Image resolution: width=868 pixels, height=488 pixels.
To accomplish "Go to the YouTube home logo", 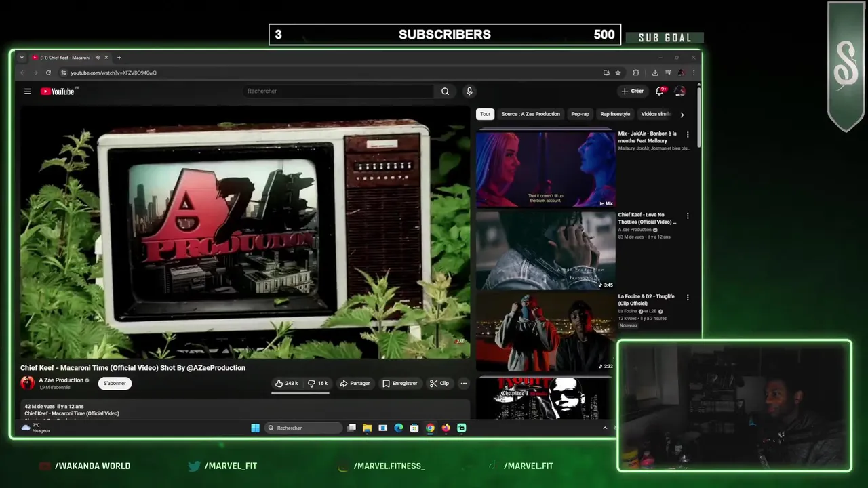I will coord(59,91).
